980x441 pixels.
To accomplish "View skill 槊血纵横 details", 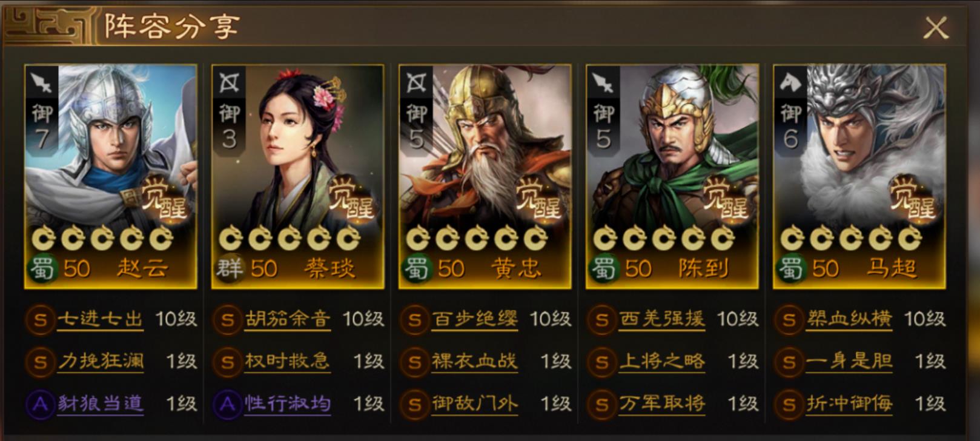I will pos(849,319).
